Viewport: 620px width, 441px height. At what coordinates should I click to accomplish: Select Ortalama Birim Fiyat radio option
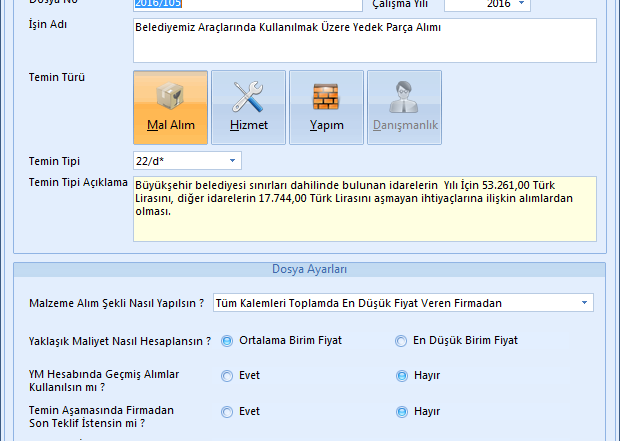coord(227,341)
